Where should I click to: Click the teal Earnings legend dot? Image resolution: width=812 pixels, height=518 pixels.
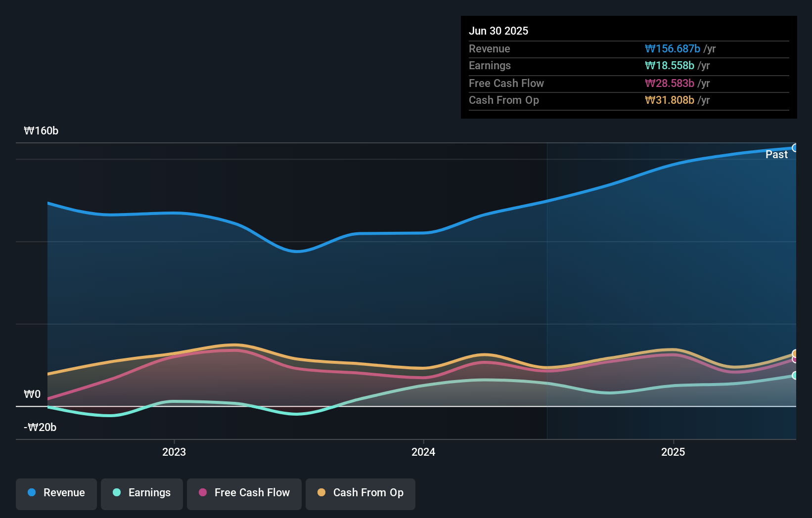116,493
